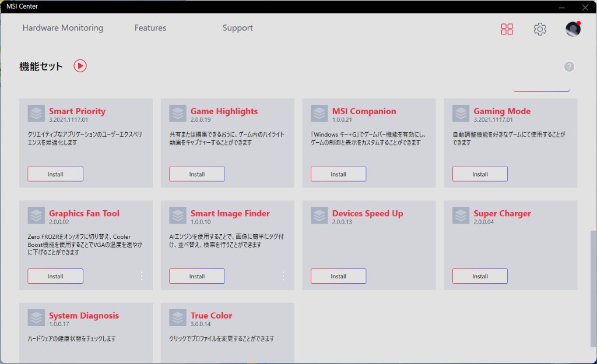Select the Devices Speed Up title
The height and width of the screenshot is (364, 597).
pyautogui.click(x=367, y=213)
